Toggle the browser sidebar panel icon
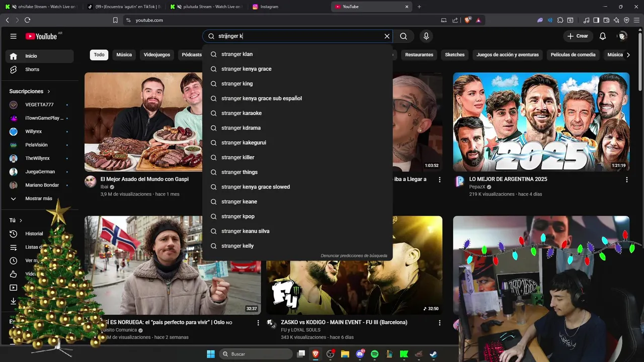Image resolution: width=644 pixels, height=362 pixels. click(x=596, y=20)
